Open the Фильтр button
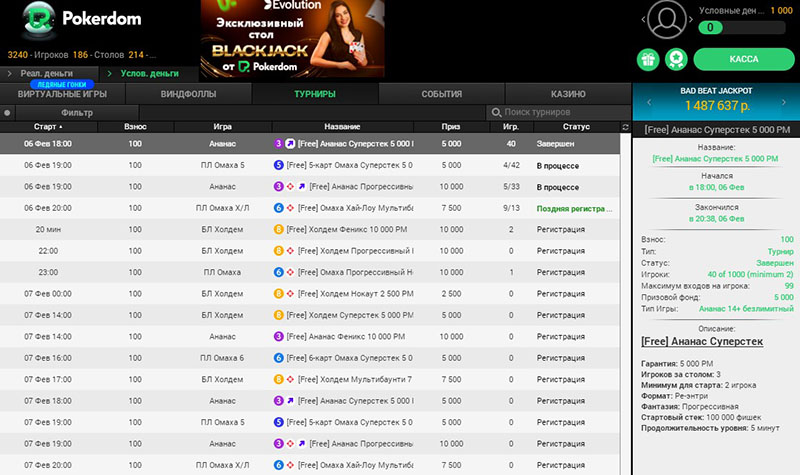The height and width of the screenshot is (475, 800). coord(77,113)
